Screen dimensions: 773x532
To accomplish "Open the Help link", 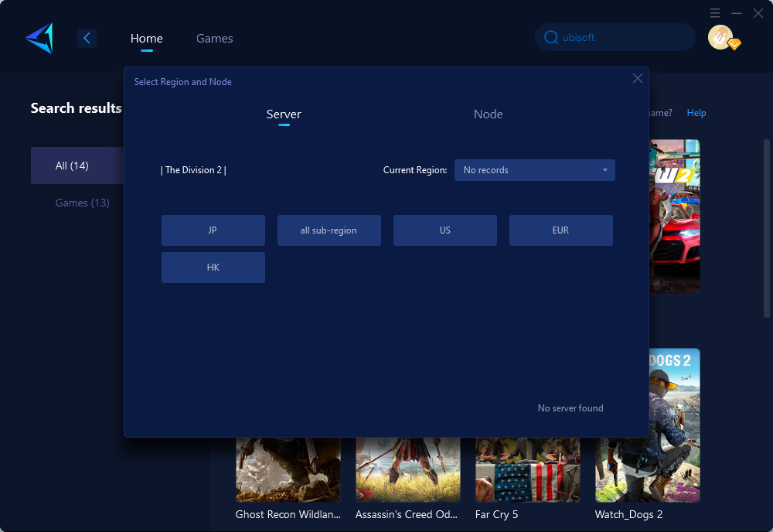I will tap(696, 113).
